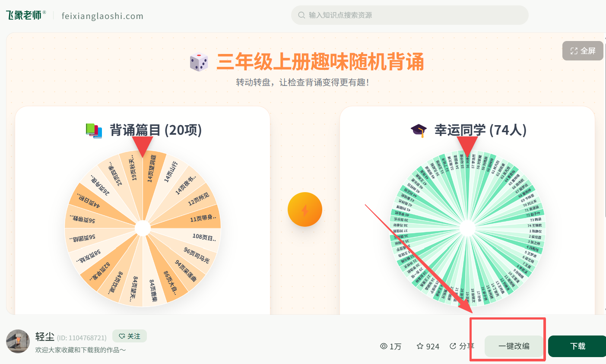Viewport: 606px width, 364px height.
Task: Click the share arrow icon
Action: pos(453,346)
